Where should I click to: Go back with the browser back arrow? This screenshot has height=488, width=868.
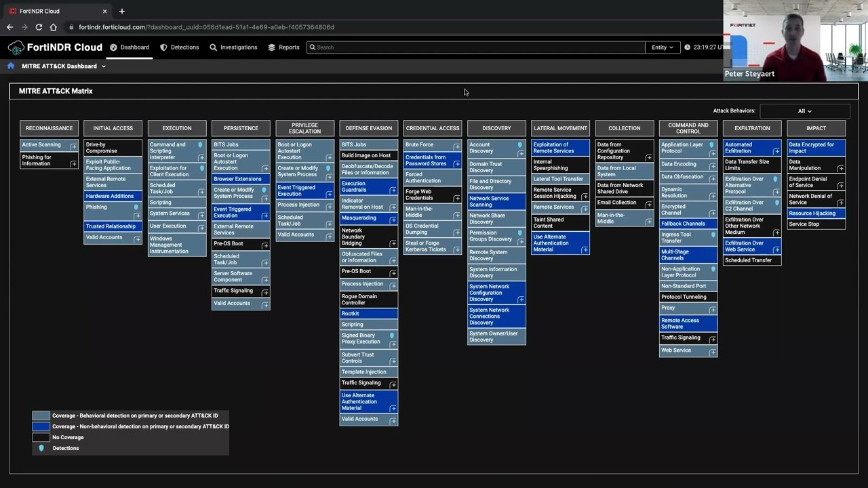point(9,27)
